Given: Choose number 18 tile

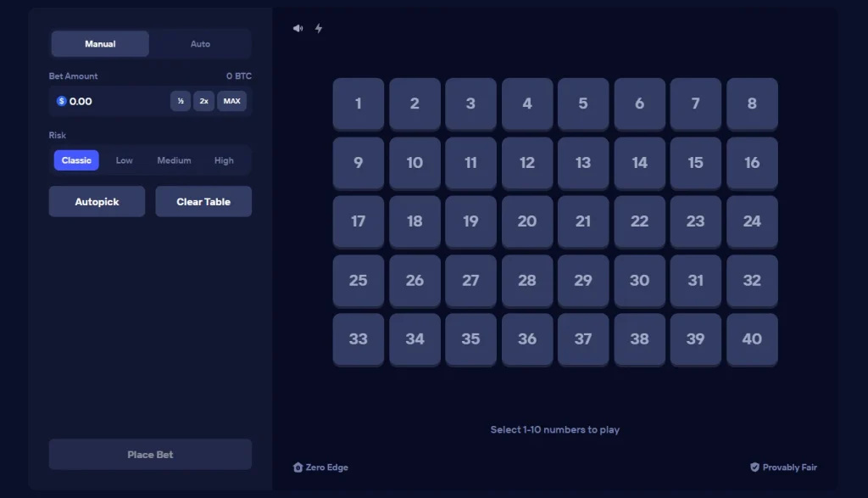Looking at the screenshot, I should (x=415, y=221).
